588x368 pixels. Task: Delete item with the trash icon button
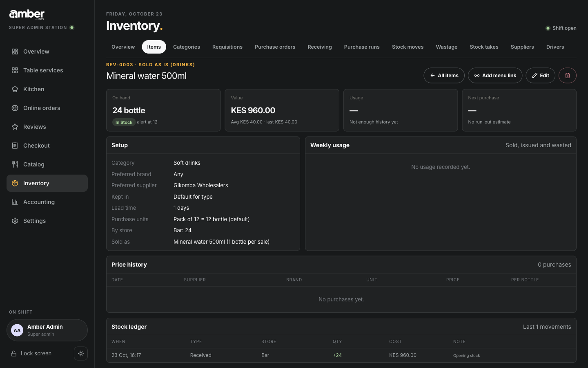(x=568, y=75)
